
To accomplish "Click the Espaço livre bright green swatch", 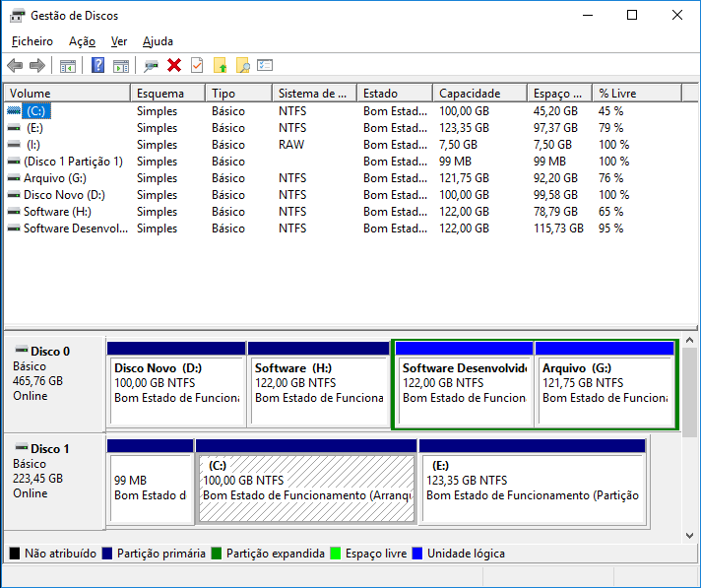I will [x=336, y=554].
